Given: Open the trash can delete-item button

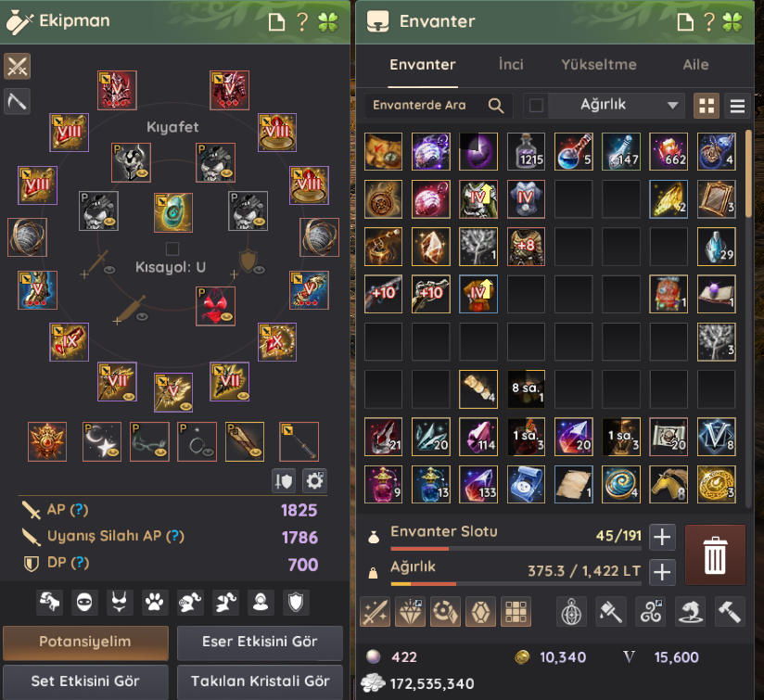Looking at the screenshot, I should coord(715,554).
